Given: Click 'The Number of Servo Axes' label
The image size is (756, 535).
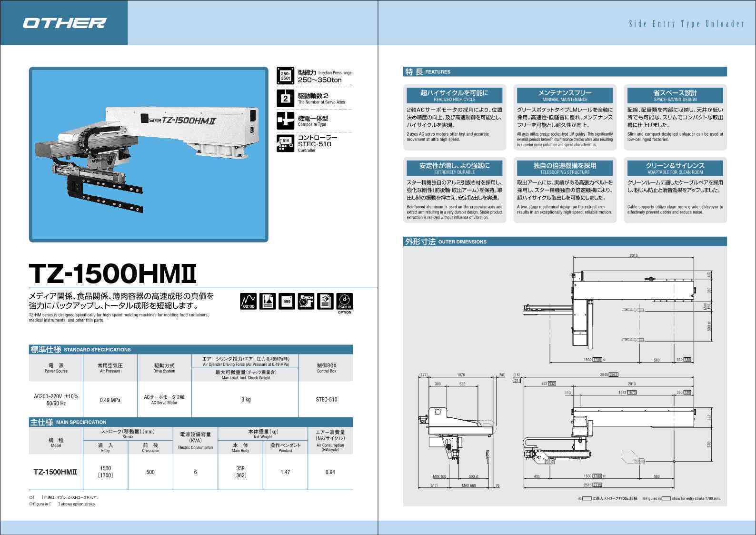Looking at the screenshot, I should click(x=321, y=102).
